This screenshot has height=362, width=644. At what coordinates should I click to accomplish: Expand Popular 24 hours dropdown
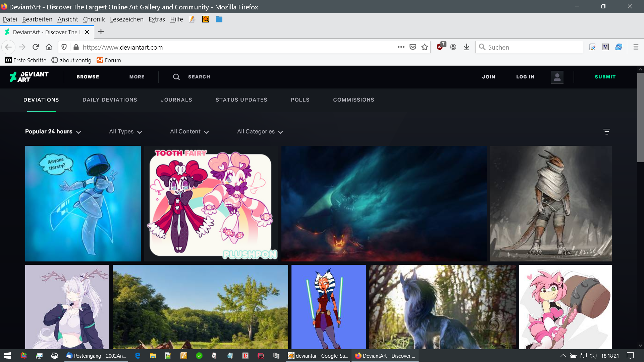(53, 132)
